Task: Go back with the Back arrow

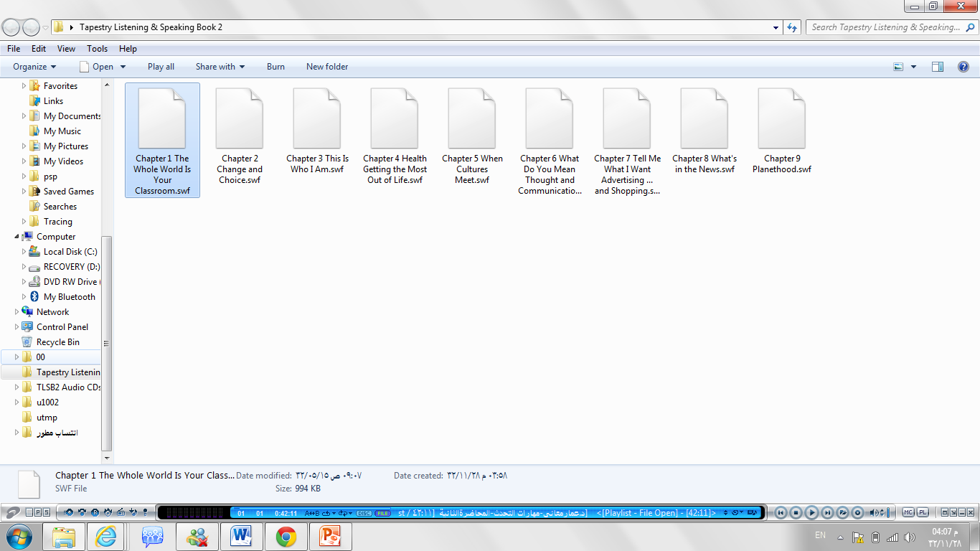Action: click(x=11, y=27)
